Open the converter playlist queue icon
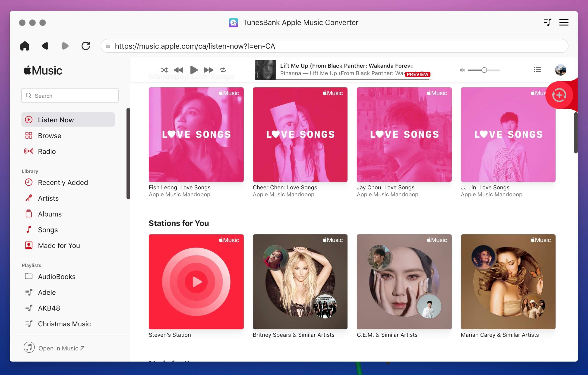Screen dimensions: 588x375 tap(547, 22)
